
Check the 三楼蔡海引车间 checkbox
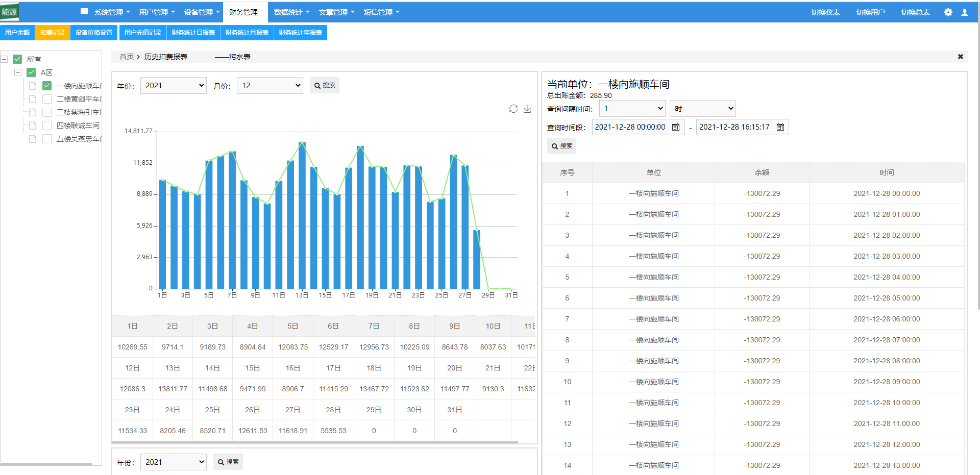(47, 112)
